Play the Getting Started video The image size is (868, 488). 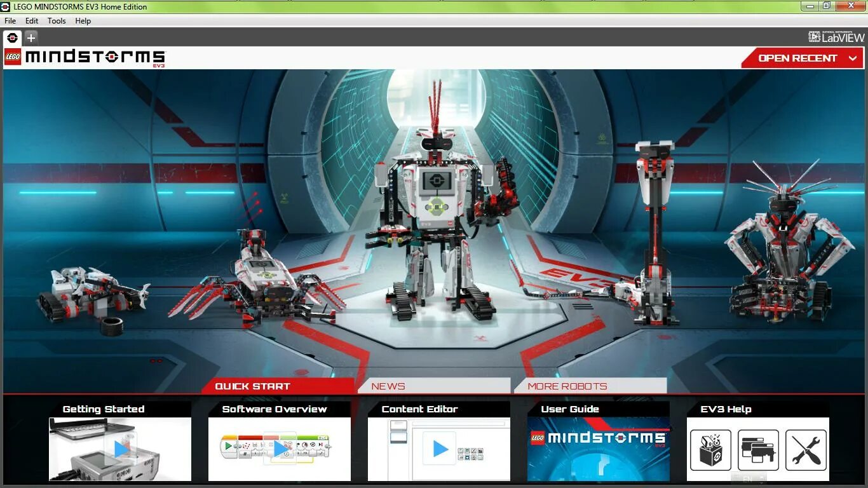(120, 449)
